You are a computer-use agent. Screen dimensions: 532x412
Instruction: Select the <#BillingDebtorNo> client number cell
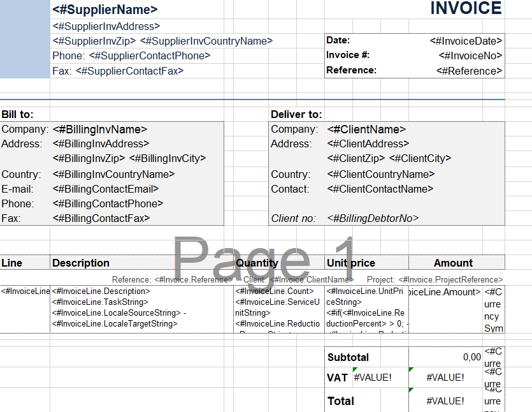click(373, 218)
